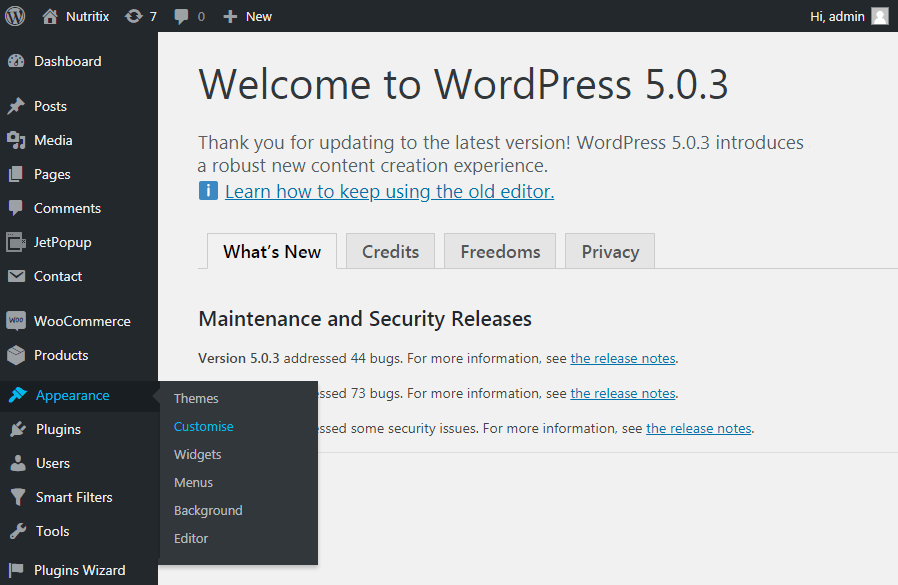Click the admin avatar icon

coord(880,16)
